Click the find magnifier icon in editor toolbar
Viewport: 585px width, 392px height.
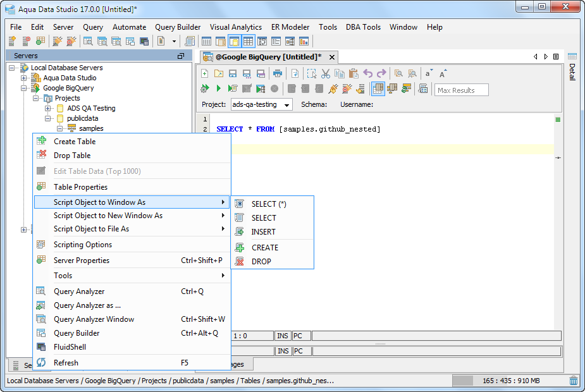[x=398, y=73]
